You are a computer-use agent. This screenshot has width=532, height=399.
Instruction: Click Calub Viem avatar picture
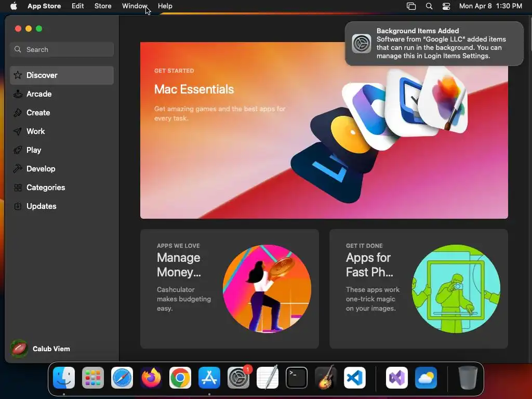(19, 349)
